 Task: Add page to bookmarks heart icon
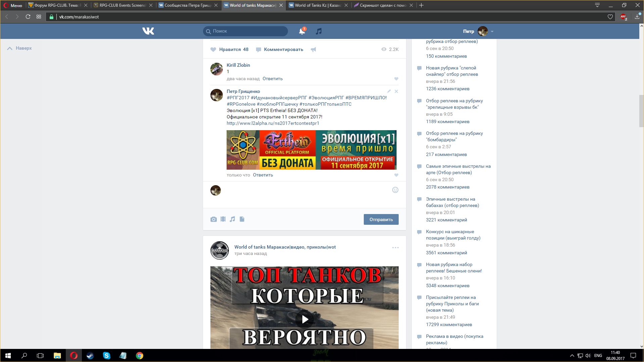pyautogui.click(x=610, y=17)
